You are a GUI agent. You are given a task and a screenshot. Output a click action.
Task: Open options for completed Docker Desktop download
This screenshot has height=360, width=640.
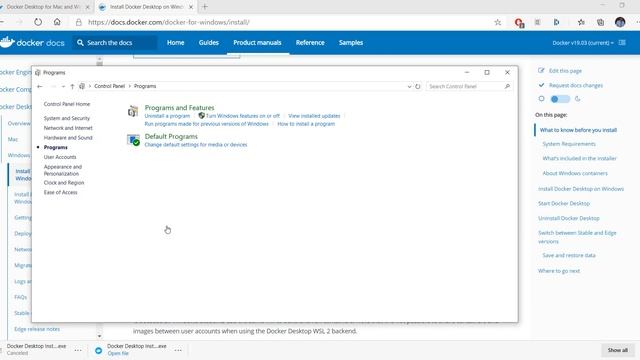coord(178,350)
